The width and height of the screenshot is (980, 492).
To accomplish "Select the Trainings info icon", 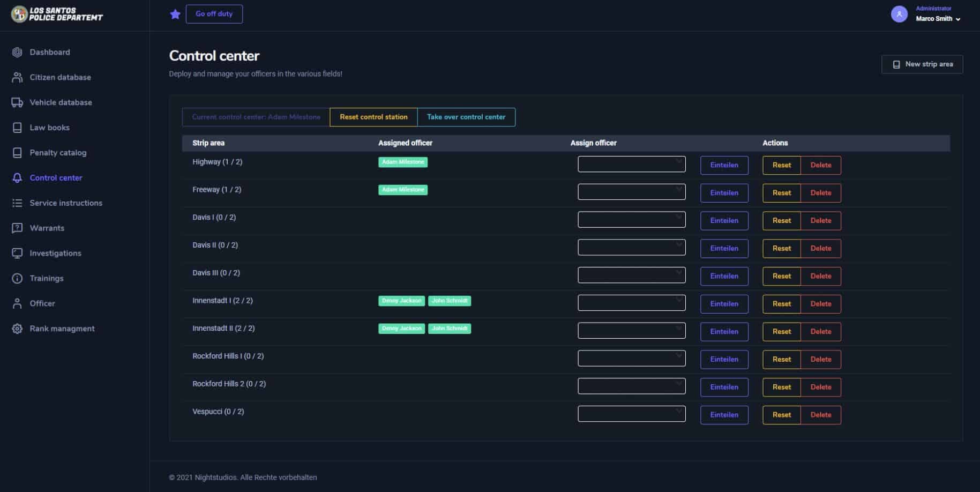I will [16, 278].
